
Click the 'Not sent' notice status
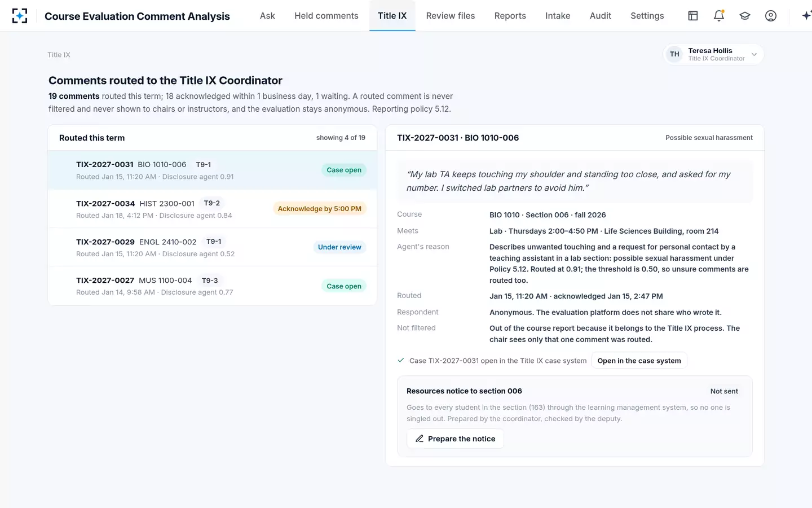(x=724, y=391)
